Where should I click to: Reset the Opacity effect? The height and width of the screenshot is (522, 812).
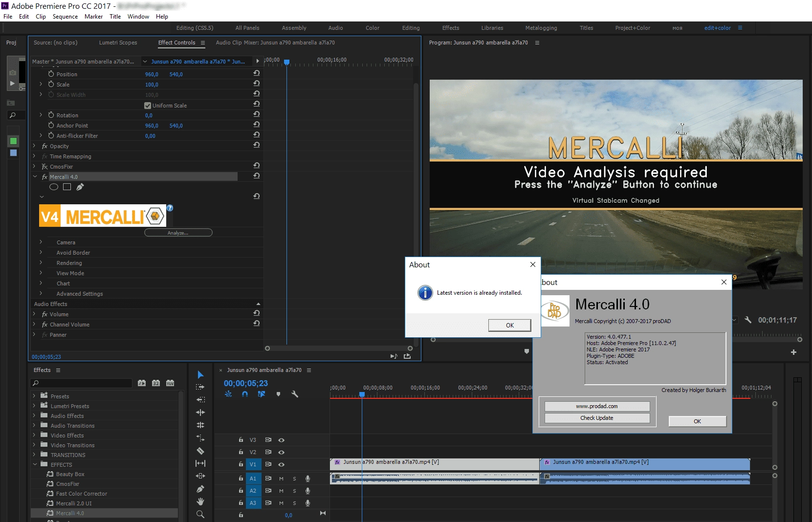click(x=256, y=145)
